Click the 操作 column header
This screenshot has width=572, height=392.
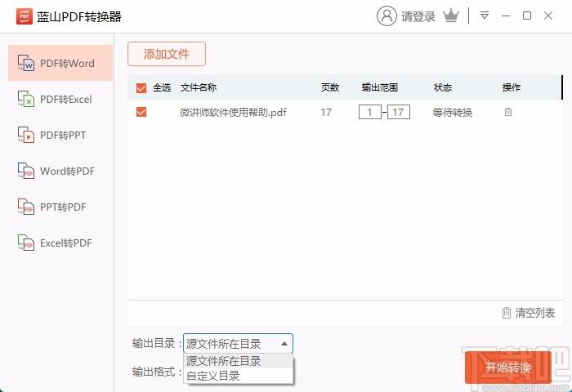tap(511, 87)
